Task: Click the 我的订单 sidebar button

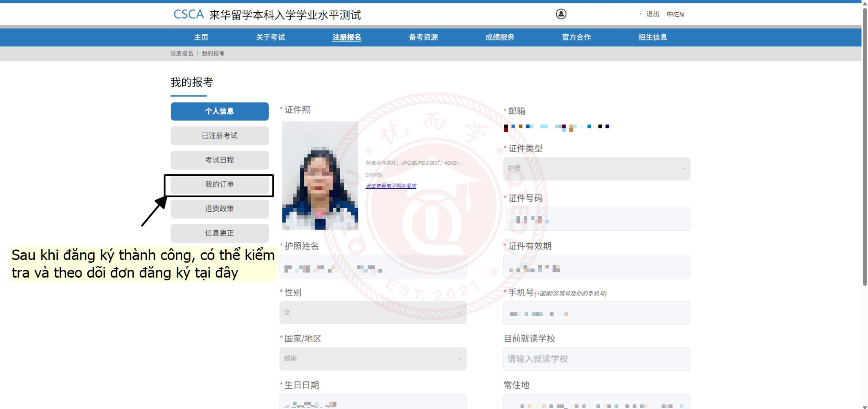Action: pos(220,185)
